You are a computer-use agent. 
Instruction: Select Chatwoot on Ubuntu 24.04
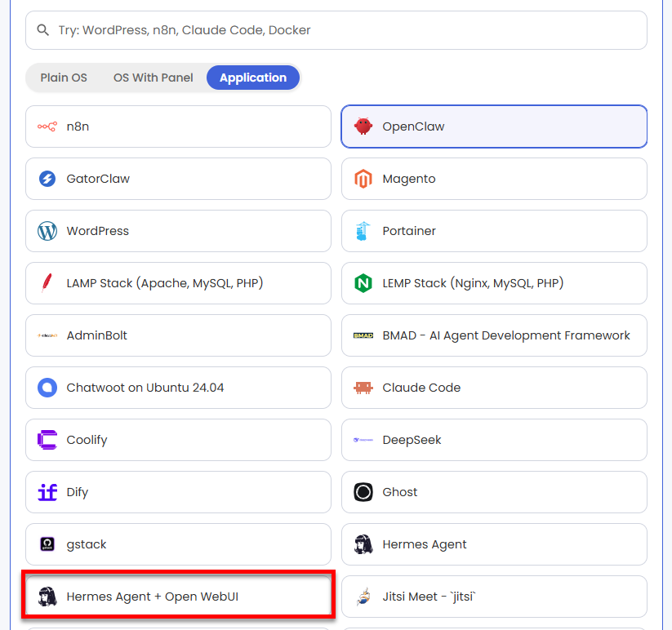(x=178, y=388)
